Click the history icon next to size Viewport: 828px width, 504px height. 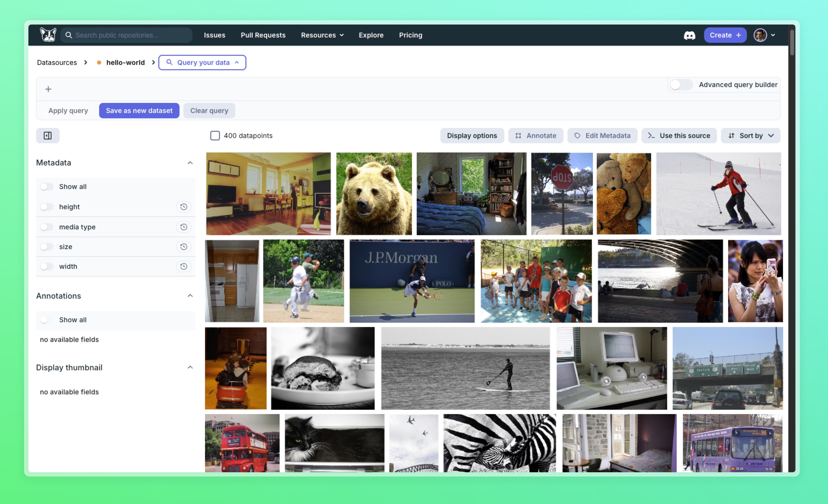tap(183, 247)
